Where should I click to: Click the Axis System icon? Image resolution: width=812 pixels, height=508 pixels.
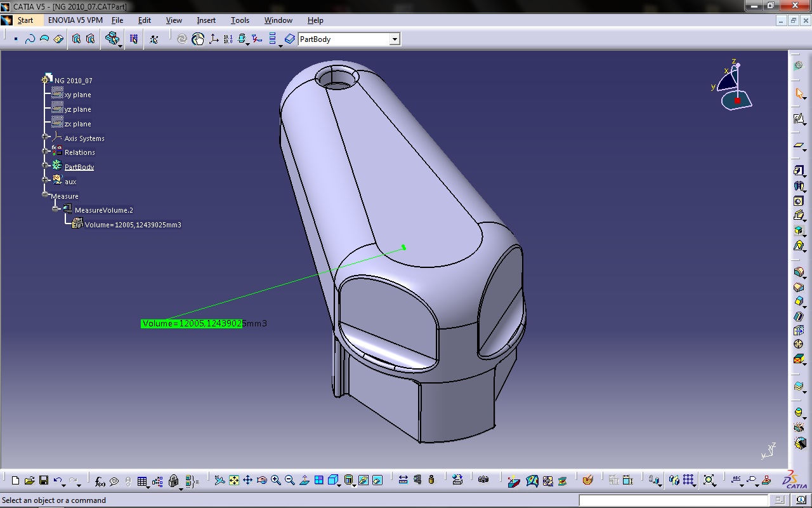point(213,39)
